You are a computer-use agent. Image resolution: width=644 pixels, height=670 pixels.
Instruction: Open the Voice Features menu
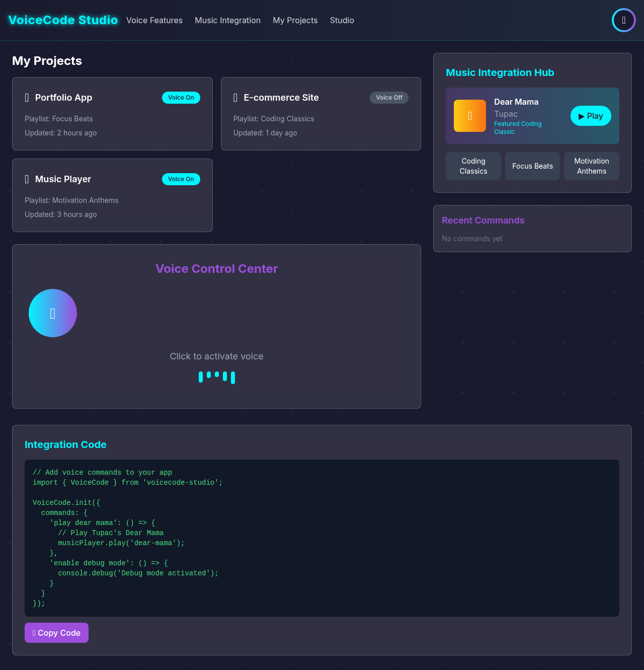click(x=154, y=20)
